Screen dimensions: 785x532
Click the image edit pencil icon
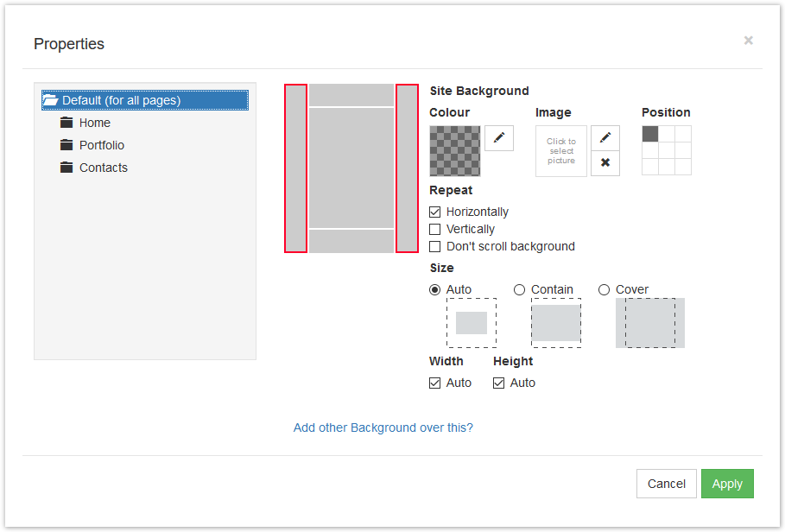coord(605,137)
